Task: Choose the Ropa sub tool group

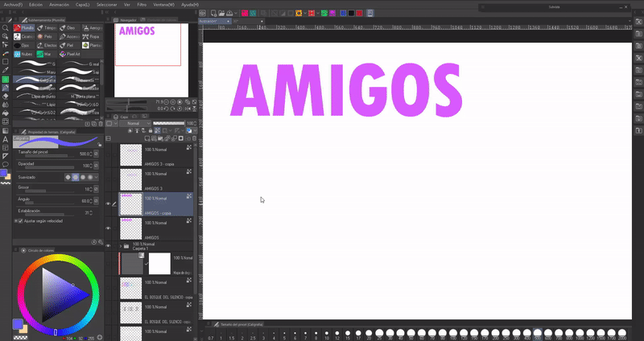Action: tap(91, 36)
